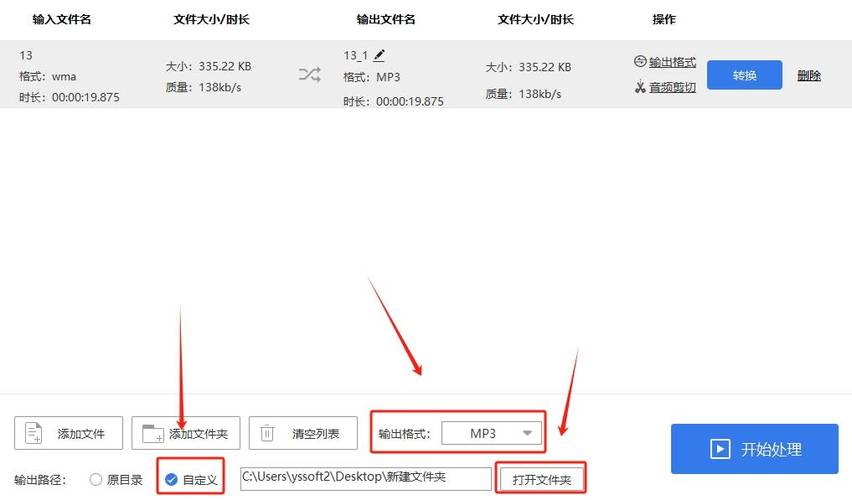This screenshot has height=500, width=852.
Task: Click the output file name 13_1
Action: coord(355,55)
